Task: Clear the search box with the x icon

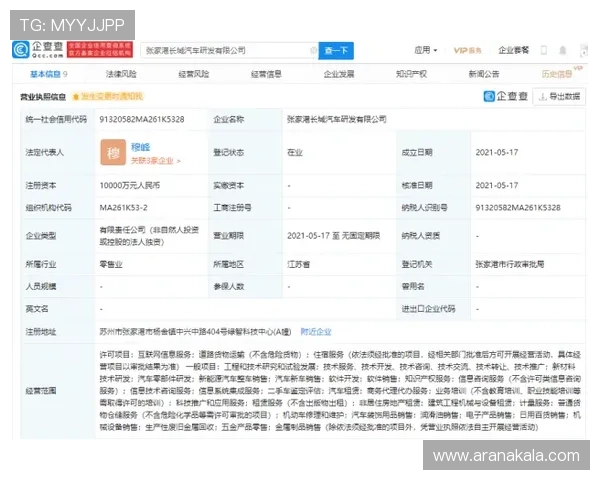Action: [313, 50]
